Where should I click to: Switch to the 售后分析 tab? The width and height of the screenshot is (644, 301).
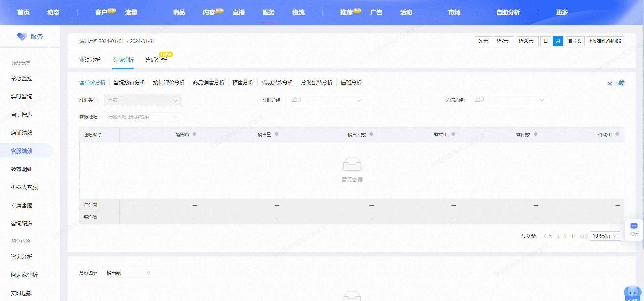(156, 60)
